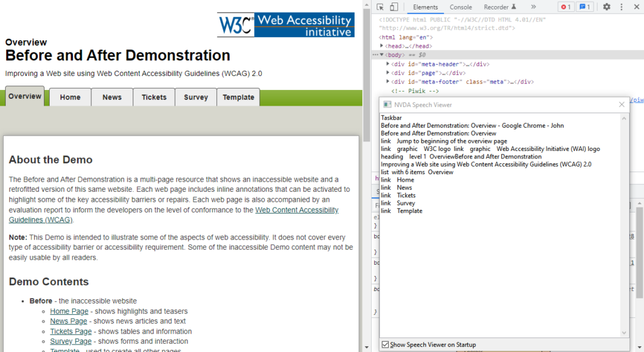644x352 pixels.
Task: Click the Speech Viewer scrollbar down arrow
Action: 624,333
